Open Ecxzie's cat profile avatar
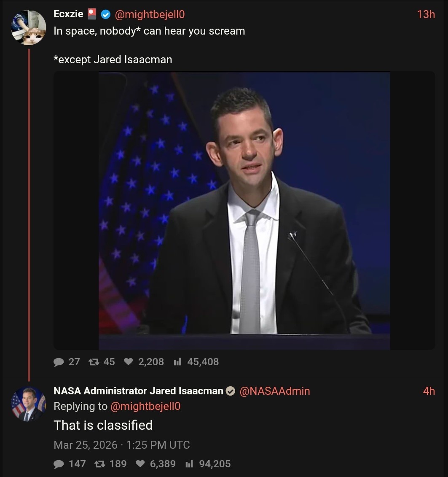The image size is (448, 477). tap(29, 27)
